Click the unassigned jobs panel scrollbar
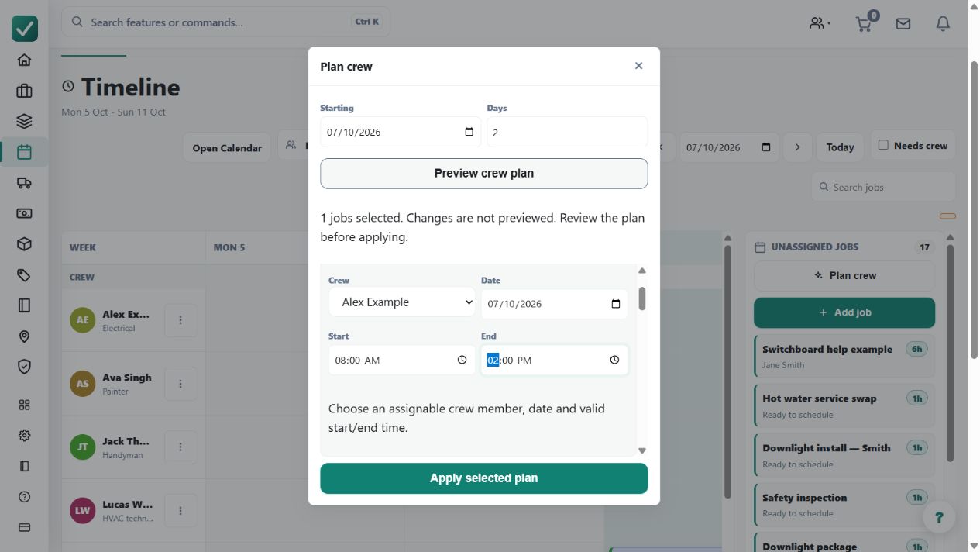980x552 pixels. tap(951, 353)
